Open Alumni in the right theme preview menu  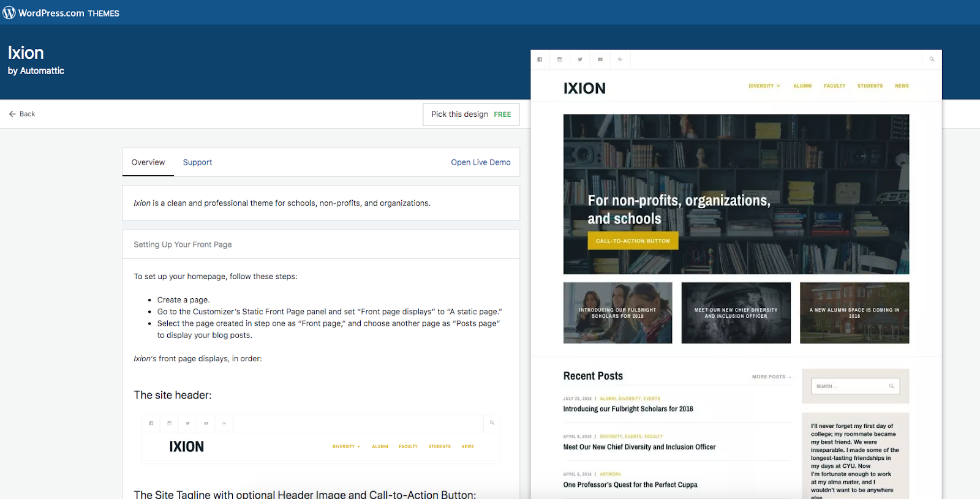[802, 86]
